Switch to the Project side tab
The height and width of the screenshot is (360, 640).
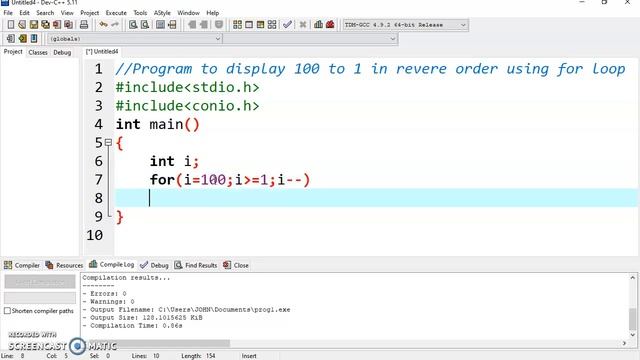13,52
